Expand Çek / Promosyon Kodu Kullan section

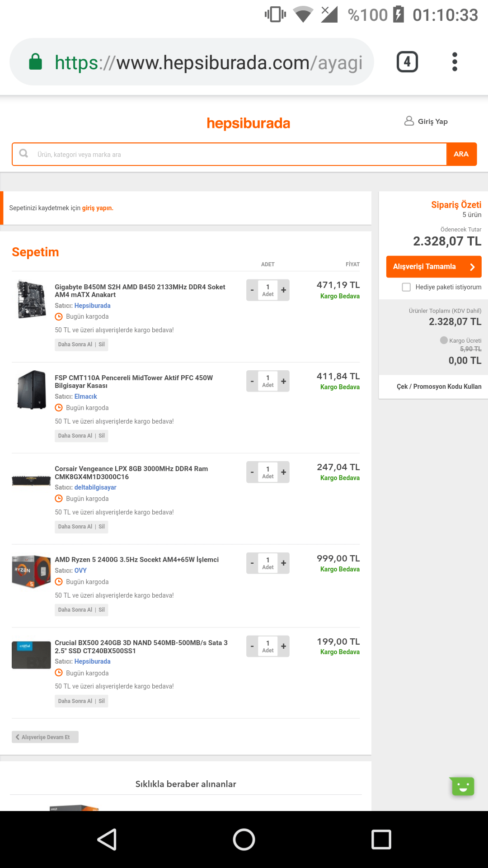pos(439,387)
